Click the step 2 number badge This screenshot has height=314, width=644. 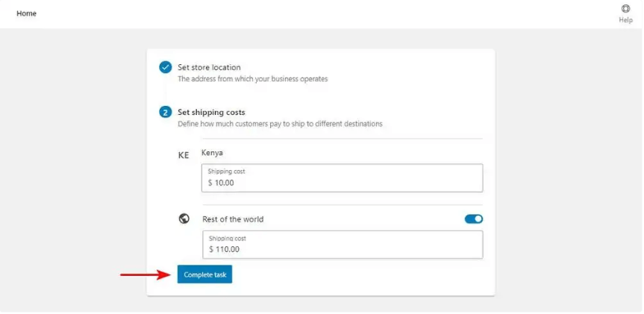(x=166, y=112)
